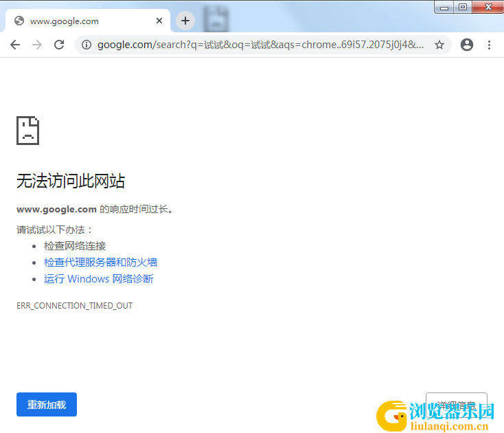504x433 pixels.
Task: Minimize the browser window
Action: point(444,7)
